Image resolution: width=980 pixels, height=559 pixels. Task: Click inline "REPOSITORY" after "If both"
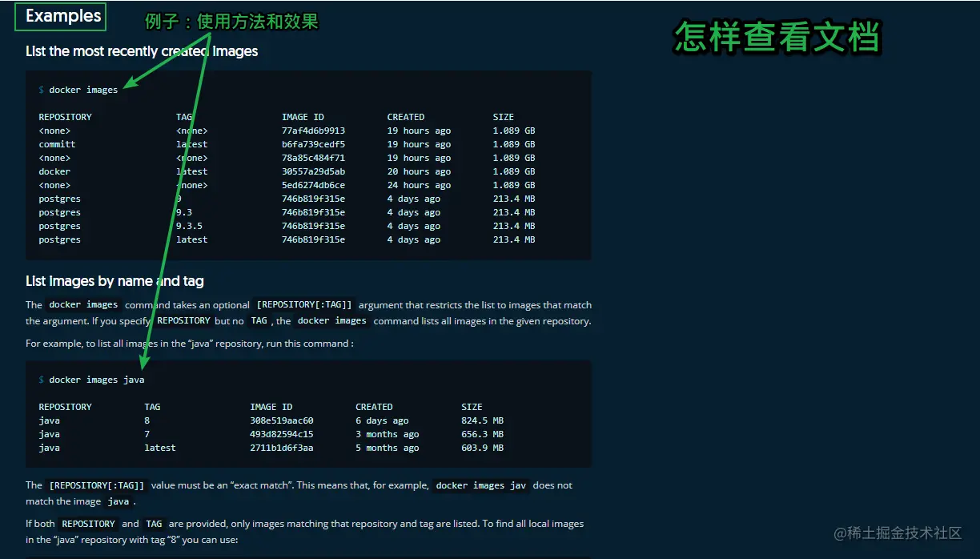[x=88, y=524]
